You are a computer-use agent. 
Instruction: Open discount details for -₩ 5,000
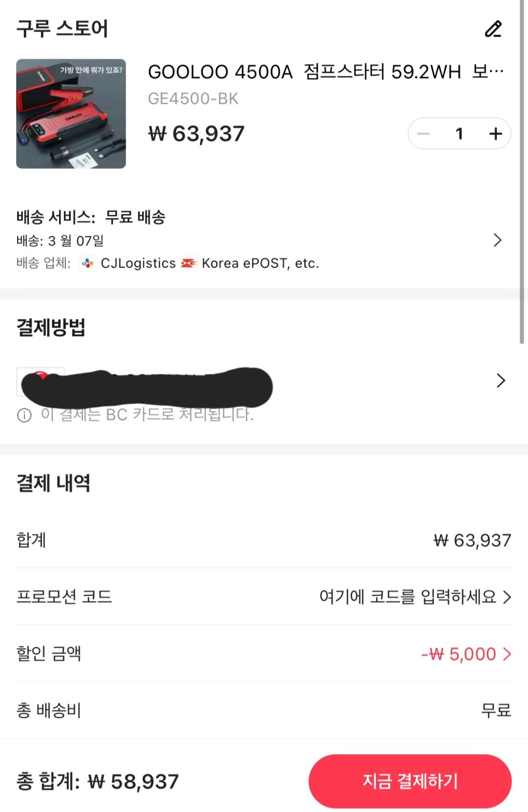pyautogui.click(x=466, y=654)
